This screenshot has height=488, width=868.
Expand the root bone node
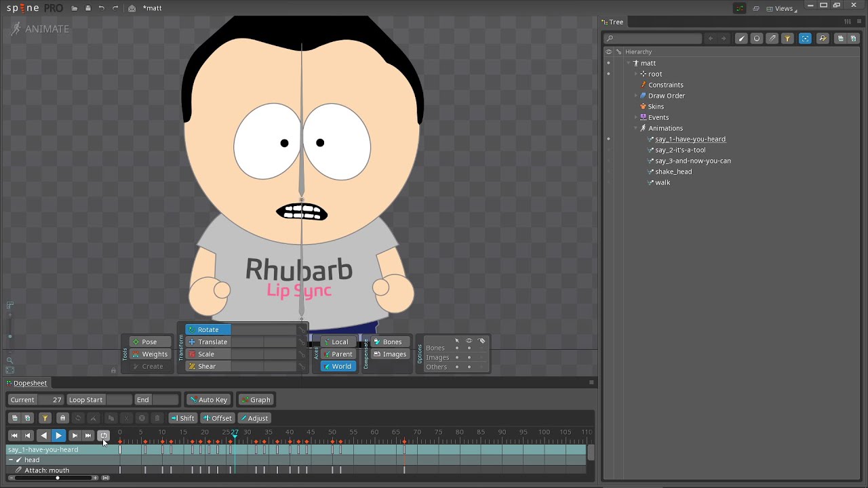[636, 74]
